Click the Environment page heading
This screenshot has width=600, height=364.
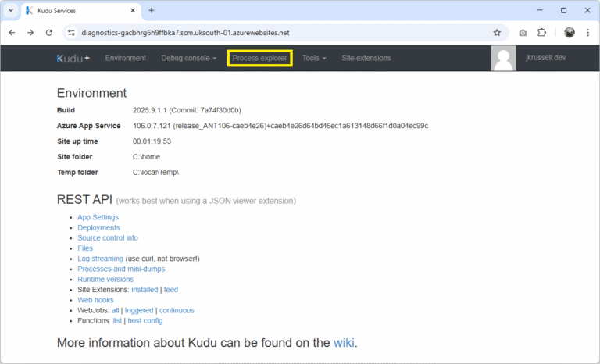pyautogui.click(x=91, y=93)
